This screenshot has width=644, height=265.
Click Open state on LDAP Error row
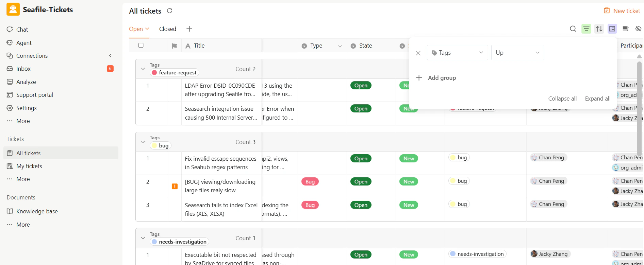tap(361, 86)
